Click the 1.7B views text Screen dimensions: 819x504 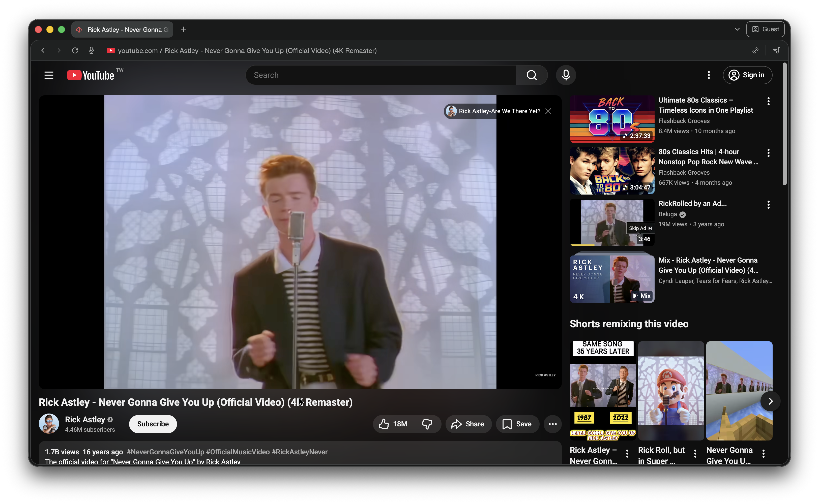pos(62,452)
